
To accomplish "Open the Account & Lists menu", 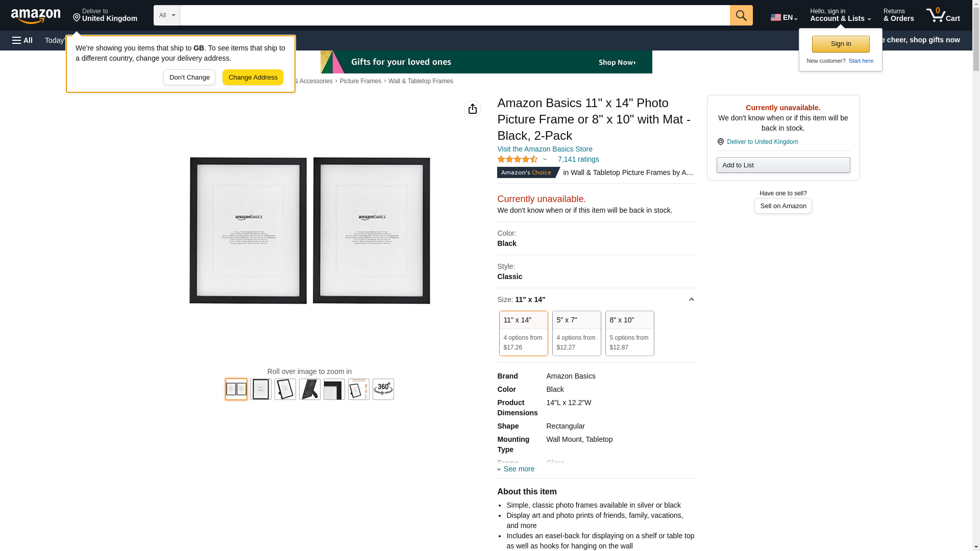I will click(x=840, y=15).
